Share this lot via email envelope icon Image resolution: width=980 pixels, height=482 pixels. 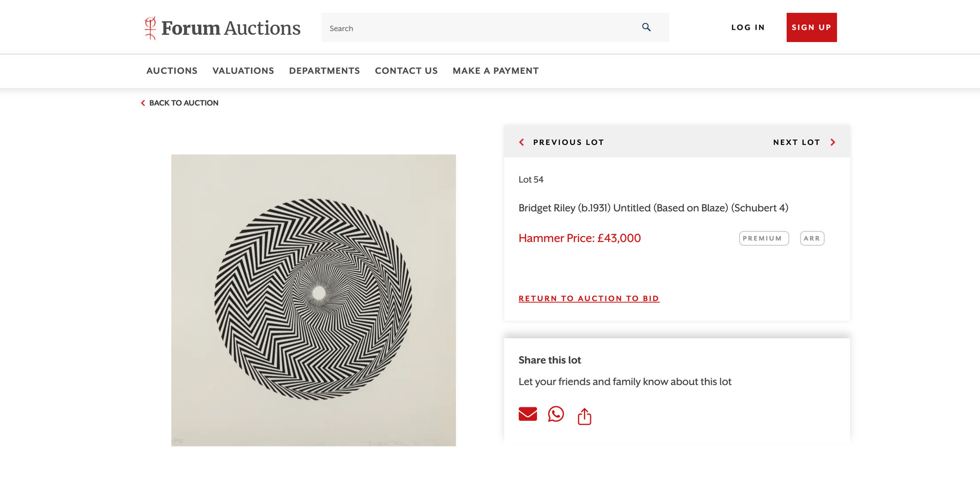pos(527,415)
